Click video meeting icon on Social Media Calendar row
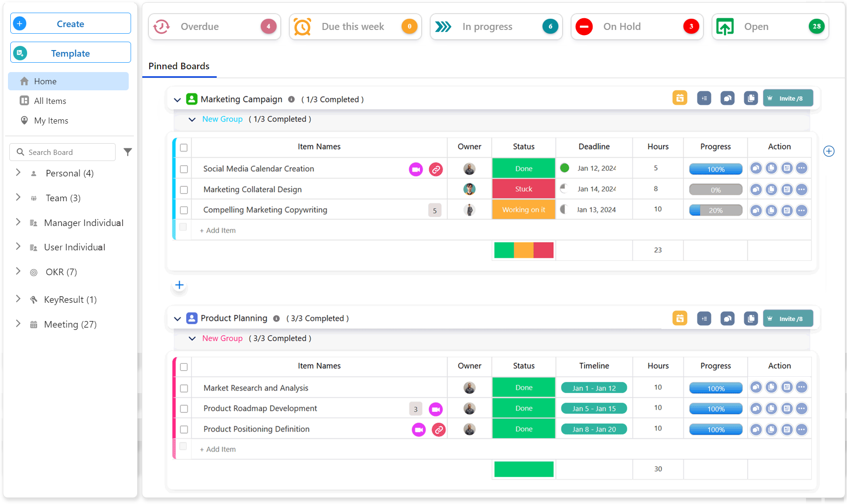Screen dimensions: 850x504 coord(416,169)
